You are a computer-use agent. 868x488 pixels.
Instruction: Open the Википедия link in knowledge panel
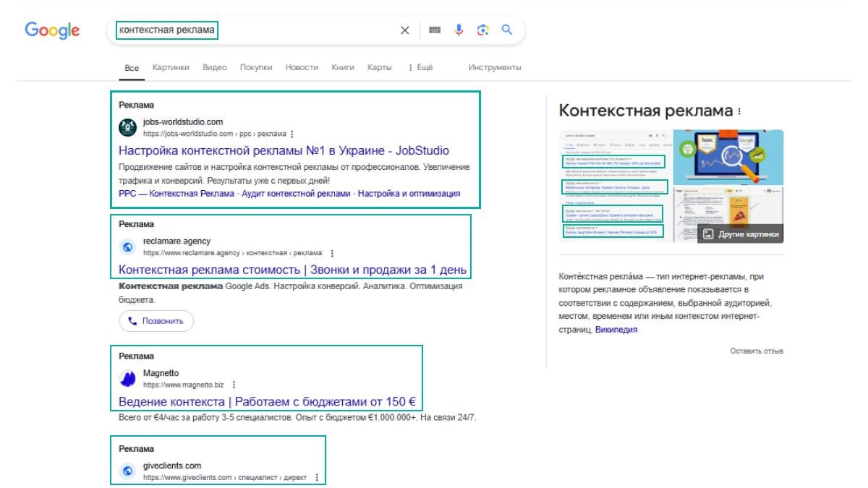616,329
